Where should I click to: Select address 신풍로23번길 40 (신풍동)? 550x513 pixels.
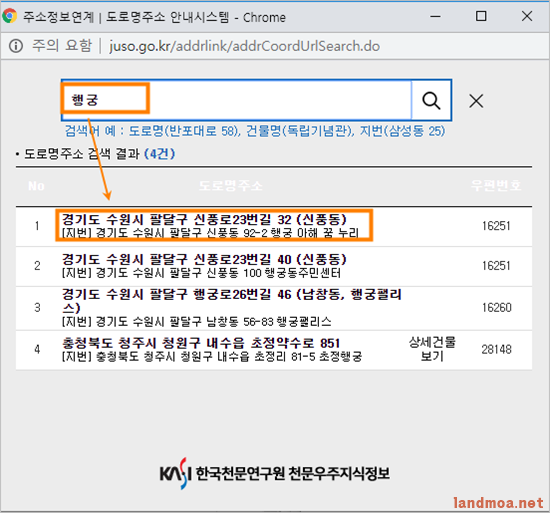click(204, 259)
